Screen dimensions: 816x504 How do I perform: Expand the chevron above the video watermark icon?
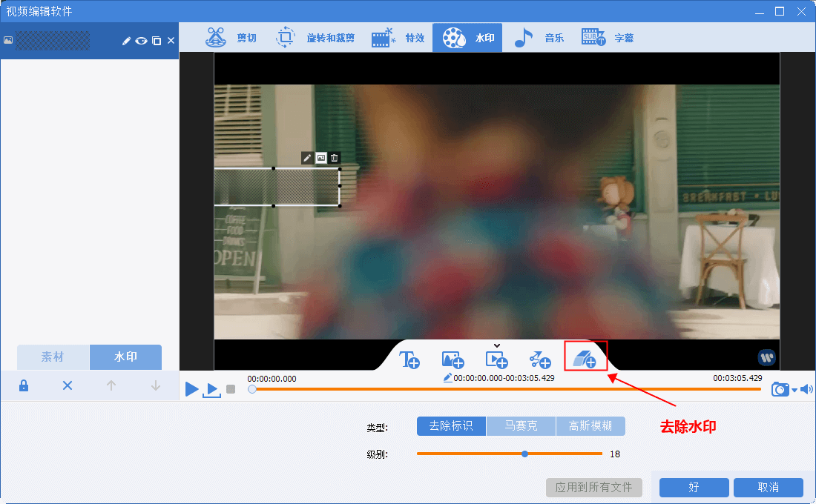click(x=497, y=345)
